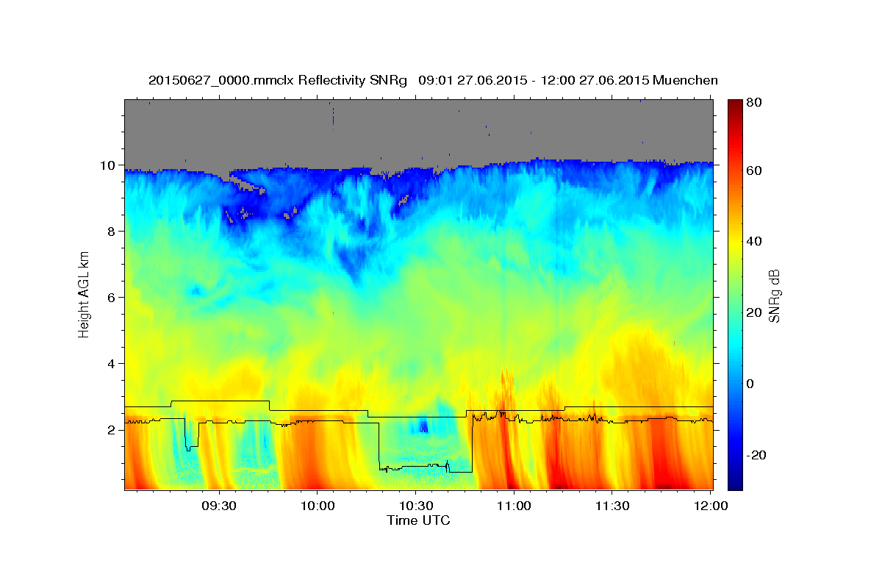Click the colorbar value 80
Screen dimensions: 882x588
(x=753, y=102)
